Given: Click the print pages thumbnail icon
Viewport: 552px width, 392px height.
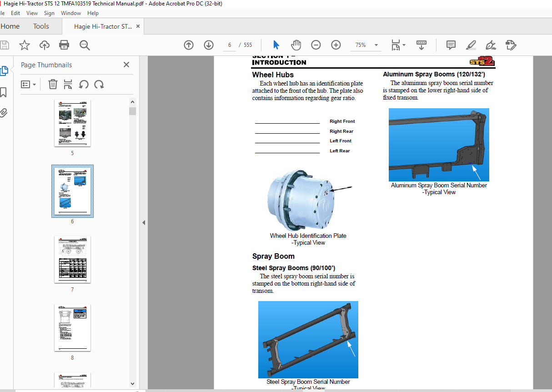Looking at the screenshot, I should point(68,84).
